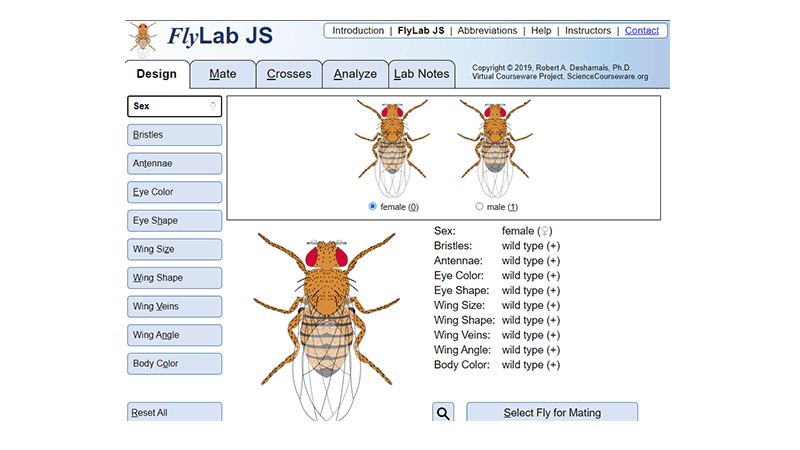Viewport: 800px width, 450px height.
Task: Open the Abbreviations page in navigation
Action: [487, 31]
